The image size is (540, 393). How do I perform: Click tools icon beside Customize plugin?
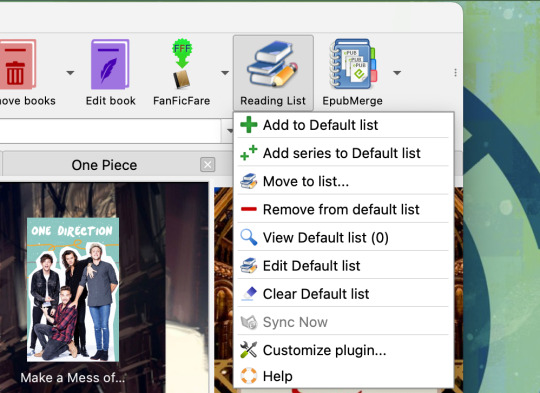coord(249,350)
